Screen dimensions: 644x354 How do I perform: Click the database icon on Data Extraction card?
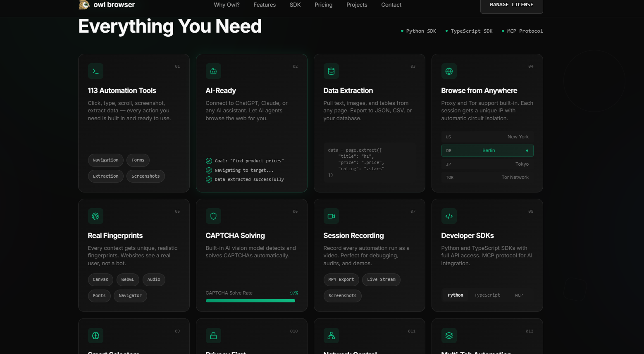coord(331,71)
